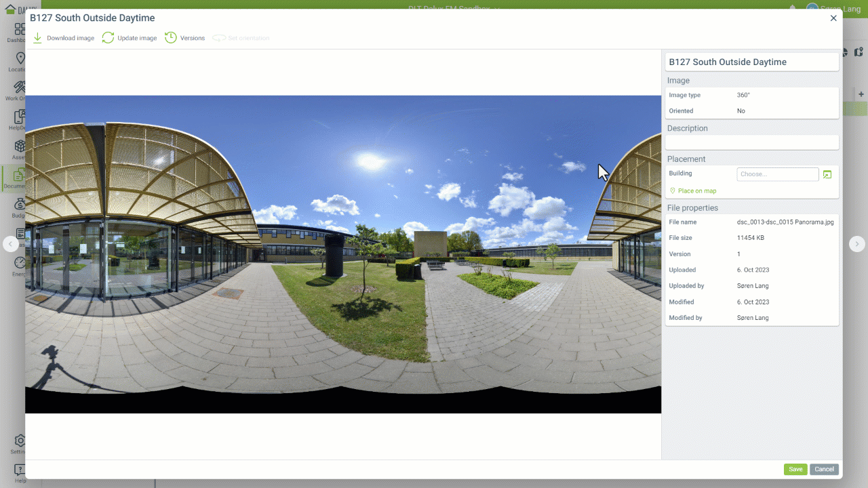This screenshot has height=488, width=868.
Task: Click the Cancel button
Action: 824,469
